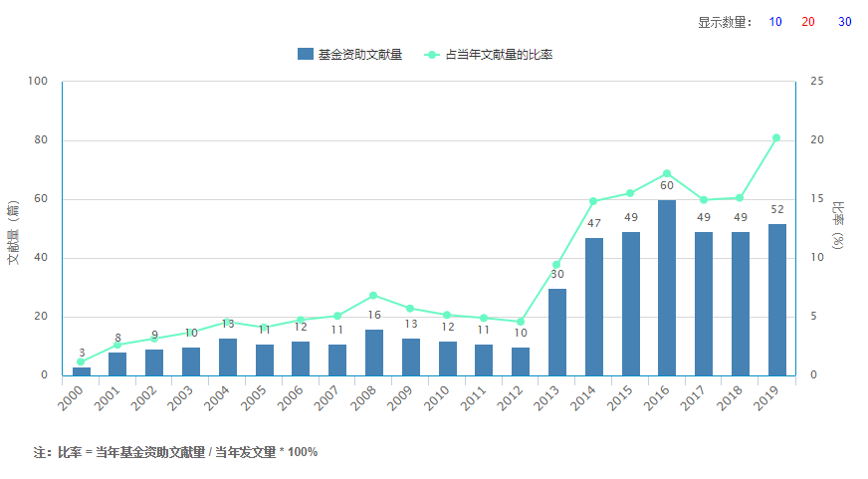Click the green line legend marker
Image resolution: width=868 pixels, height=479 pixels.
click(432, 54)
